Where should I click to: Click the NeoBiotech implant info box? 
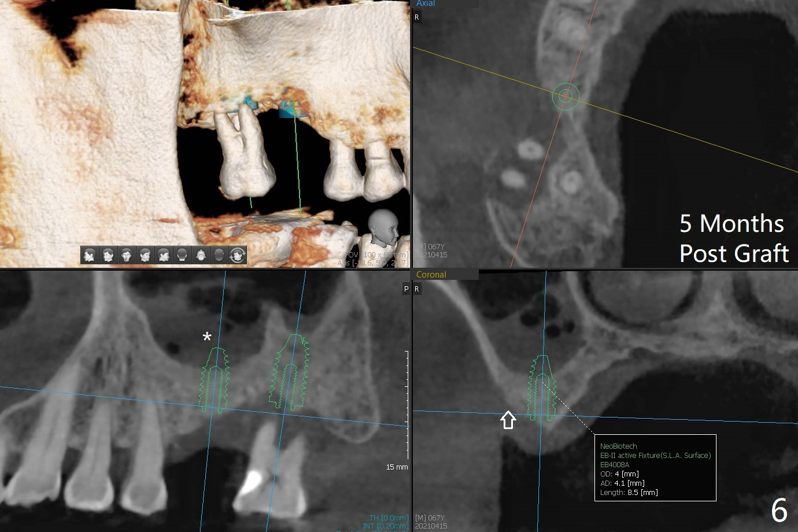click(x=655, y=468)
